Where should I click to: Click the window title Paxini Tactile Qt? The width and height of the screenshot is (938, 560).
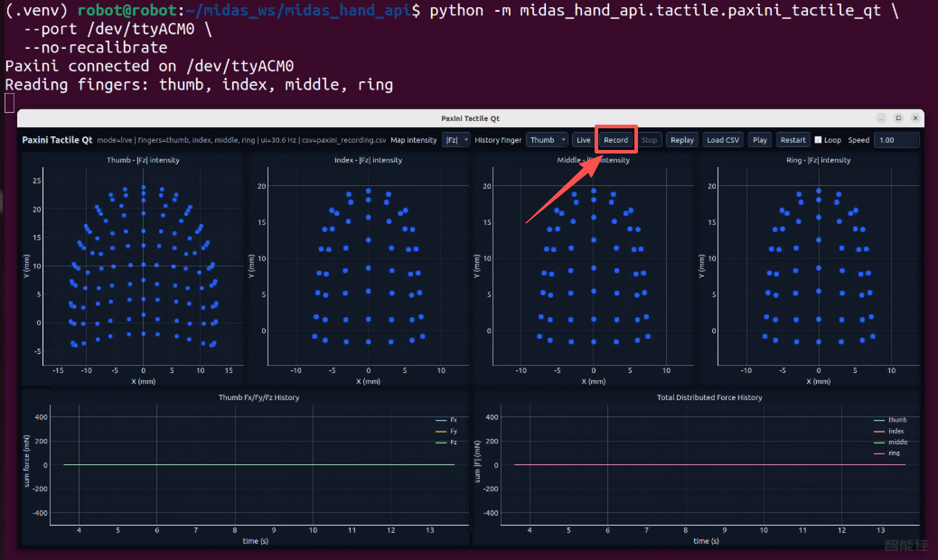click(470, 118)
